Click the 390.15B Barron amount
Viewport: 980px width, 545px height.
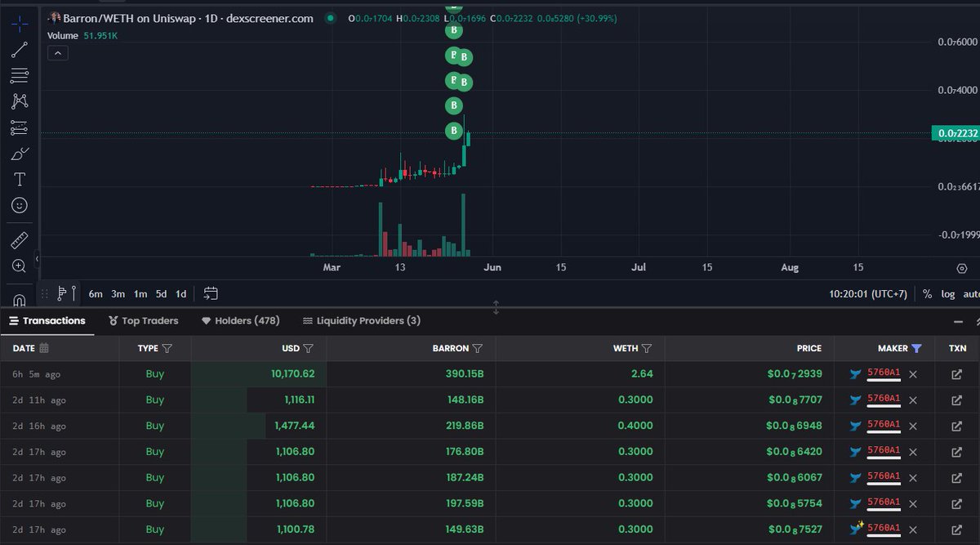(x=464, y=374)
